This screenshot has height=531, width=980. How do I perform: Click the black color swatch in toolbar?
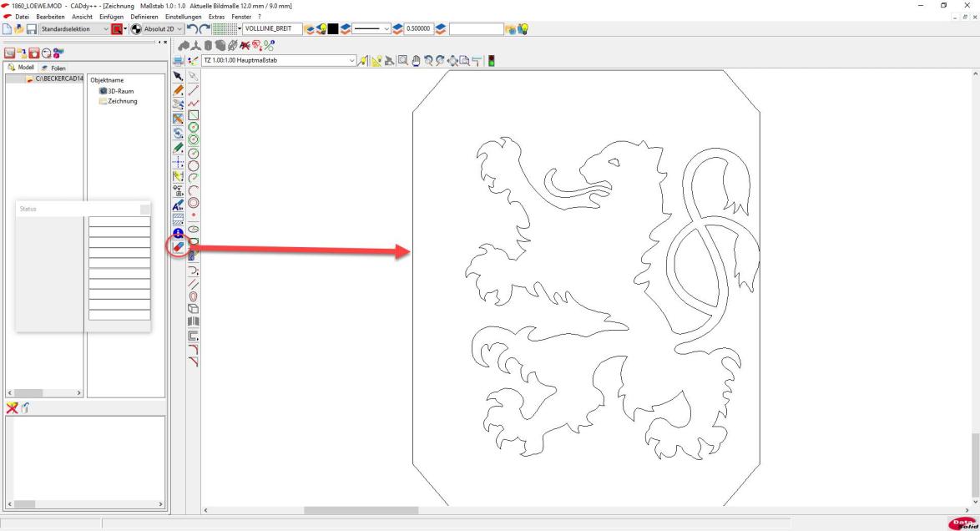[333, 28]
